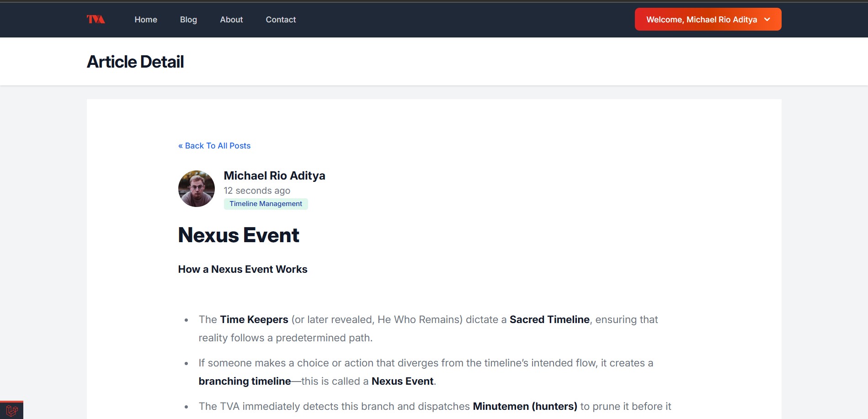
Task: Click the author's name Michael Rio Aditya
Action: 274,175
